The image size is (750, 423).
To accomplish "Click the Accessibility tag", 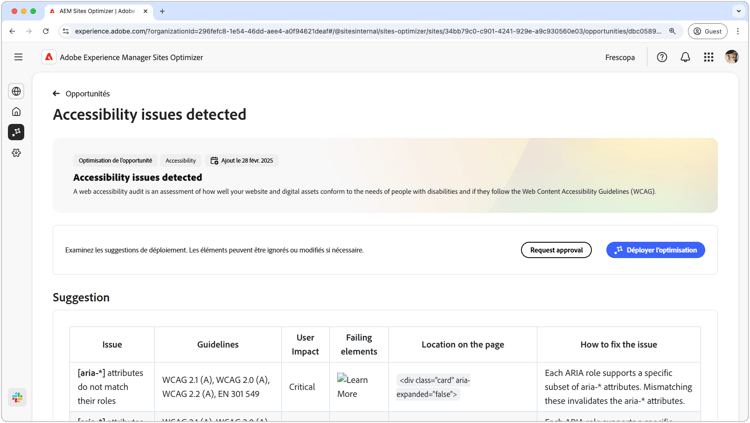I will pyautogui.click(x=180, y=161).
